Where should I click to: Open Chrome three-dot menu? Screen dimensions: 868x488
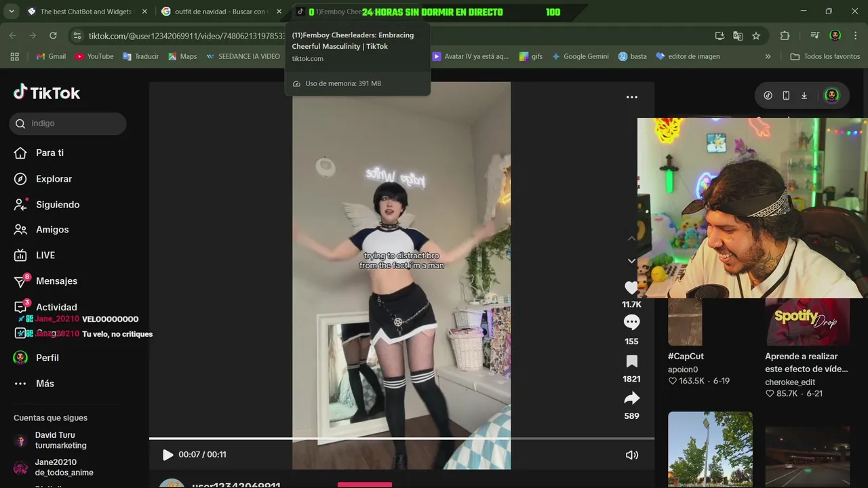tap(854, 36)
